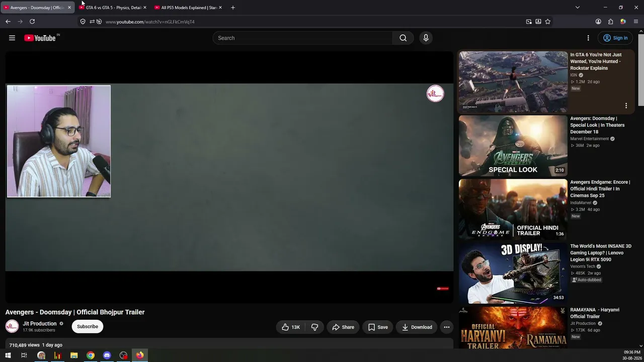Open the Avengers Endgame Hindi trailer thumbnail
This screenshot has width=644, height=362.
tap(513, 209)
